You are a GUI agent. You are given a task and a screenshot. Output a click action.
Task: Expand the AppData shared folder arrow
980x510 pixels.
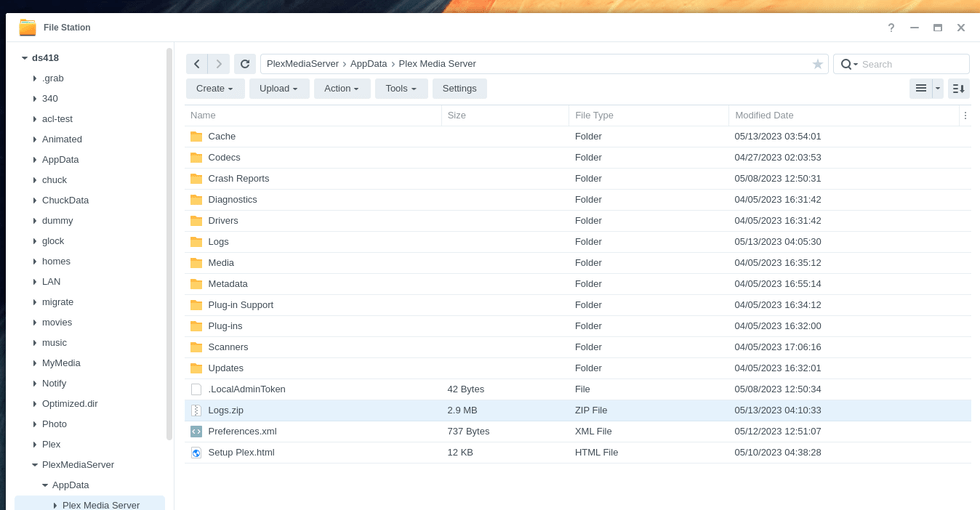pos(34,160)
